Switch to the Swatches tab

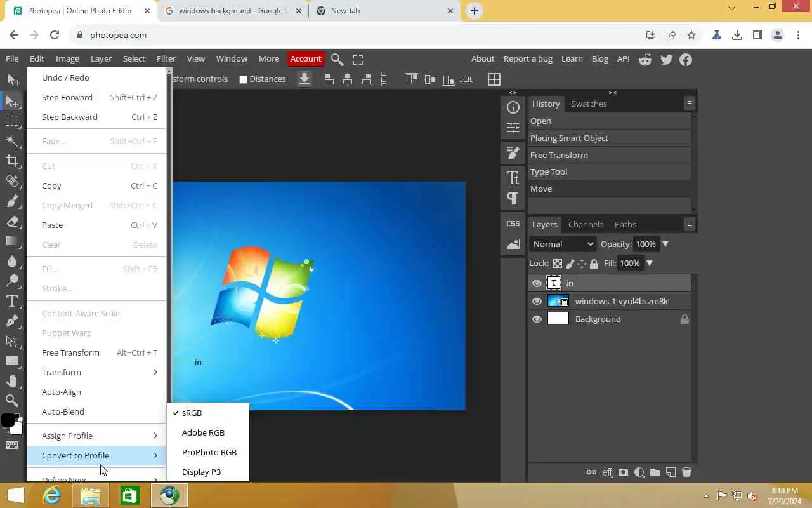tap(589, 104)
